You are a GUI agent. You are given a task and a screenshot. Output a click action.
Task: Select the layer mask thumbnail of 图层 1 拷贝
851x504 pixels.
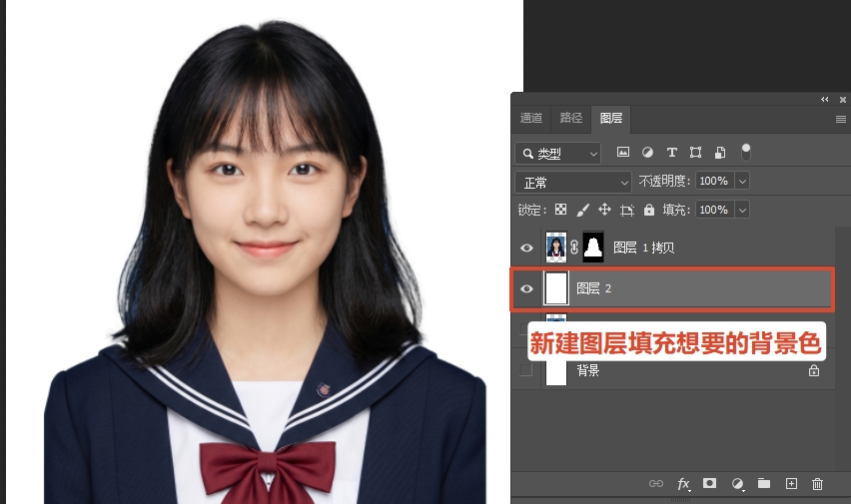click(593, 248)
